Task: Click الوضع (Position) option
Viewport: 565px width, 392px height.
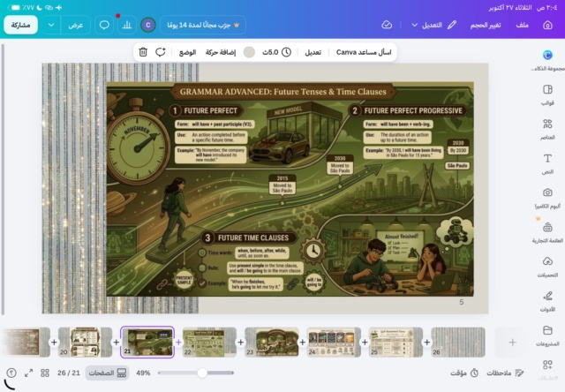Action: click(x=187, y=52)
